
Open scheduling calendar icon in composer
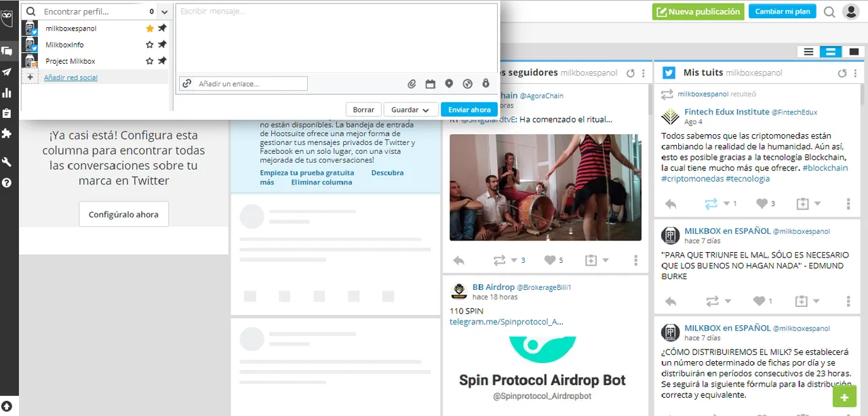tap(430, 84)
